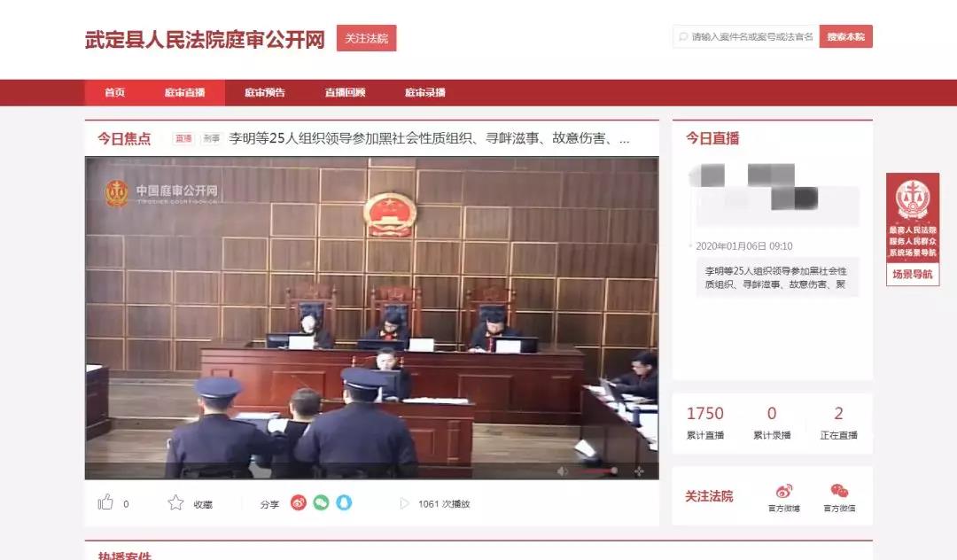The width and height of the screenshot is (957, 560).
Task: Select the 首页 home tab
Action: [x=114, y=93]
